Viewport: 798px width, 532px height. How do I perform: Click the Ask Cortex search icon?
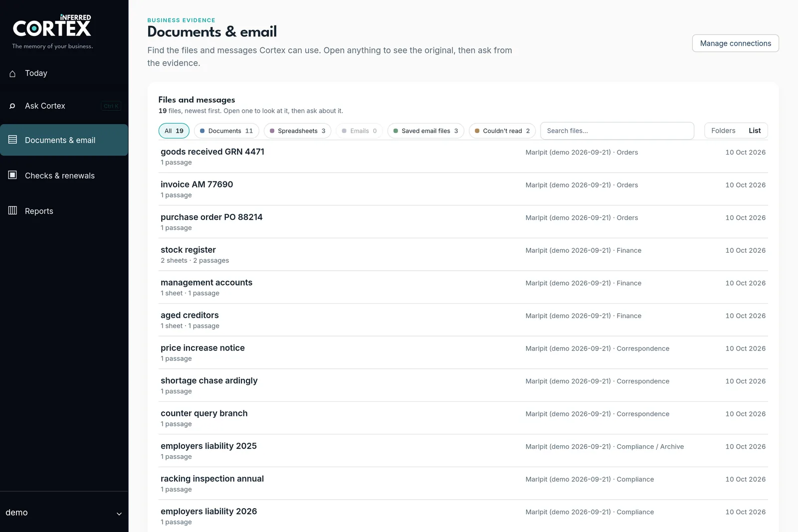point(12,106)
